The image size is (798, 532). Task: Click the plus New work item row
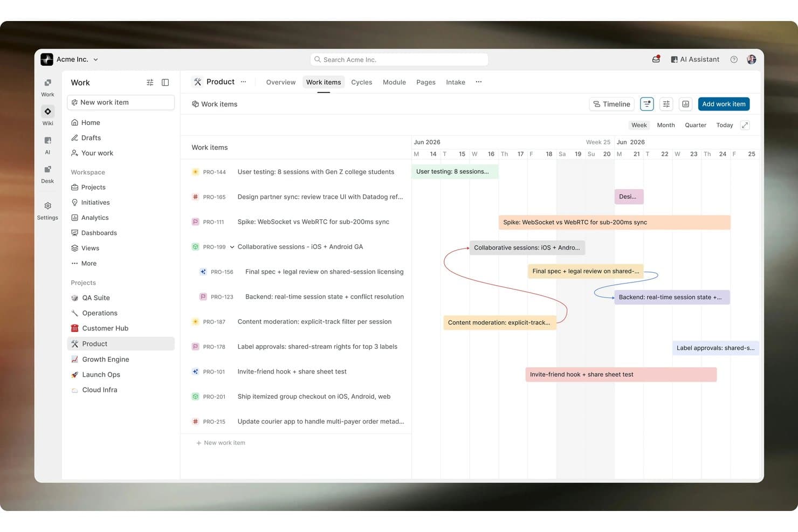221,443
